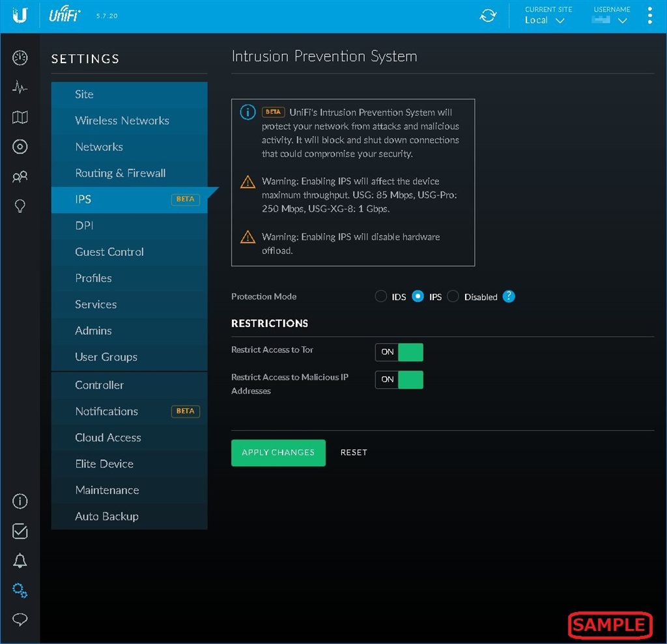Toggle Restrict Access to Malicious IP switch

399,380
